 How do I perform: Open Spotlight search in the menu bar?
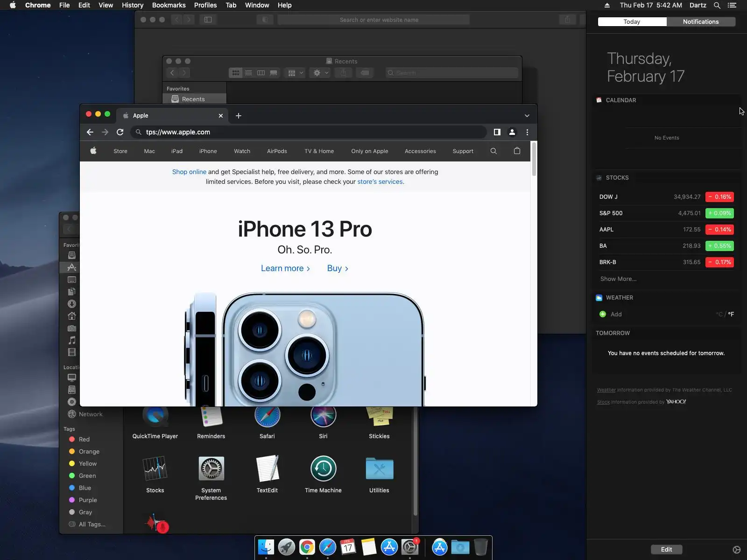(717, 5)
